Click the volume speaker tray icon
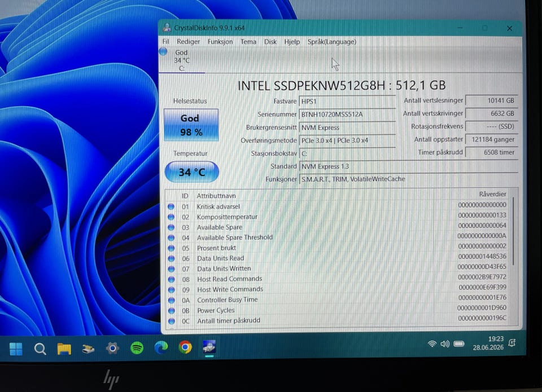The height and width of the screenshot is (392, 542). [x=445, y=343]
